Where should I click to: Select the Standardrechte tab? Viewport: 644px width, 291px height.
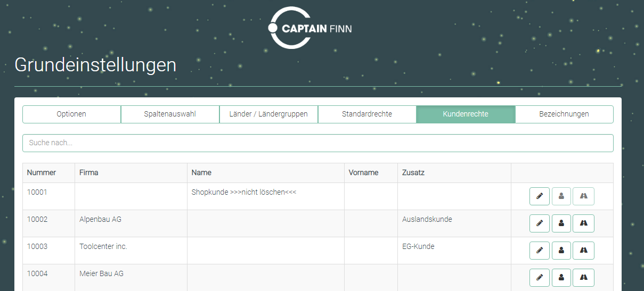[367, 114]
